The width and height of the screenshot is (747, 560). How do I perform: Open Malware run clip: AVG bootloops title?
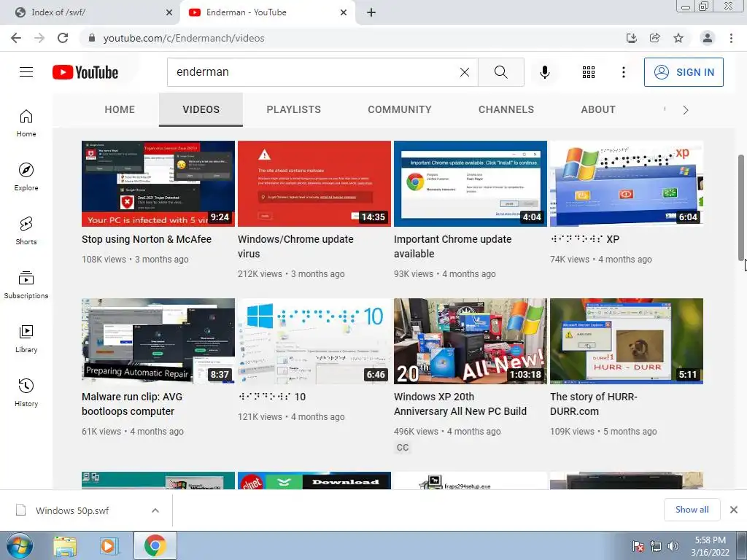(132, 404)
